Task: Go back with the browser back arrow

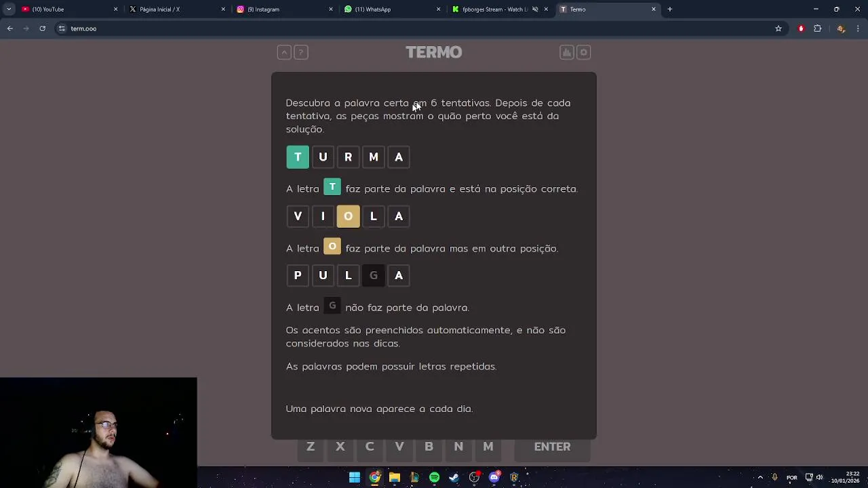Action: (x=10, y=28)
